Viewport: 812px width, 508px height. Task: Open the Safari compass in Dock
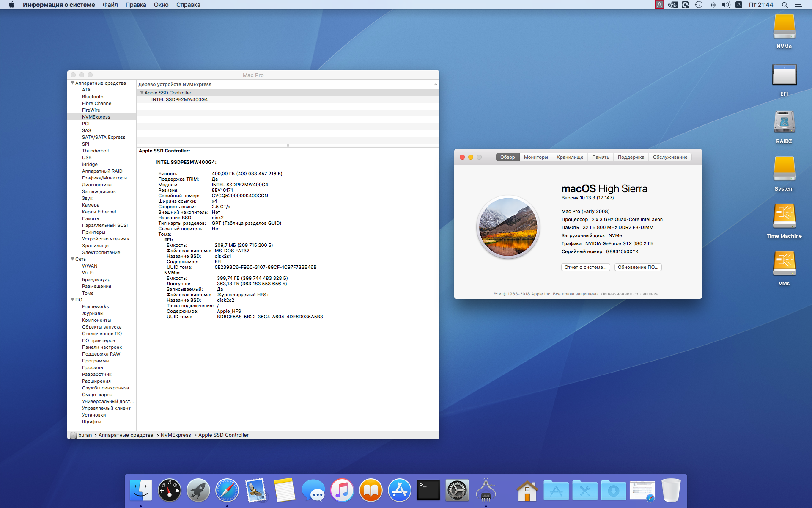(x=227, y=490)
